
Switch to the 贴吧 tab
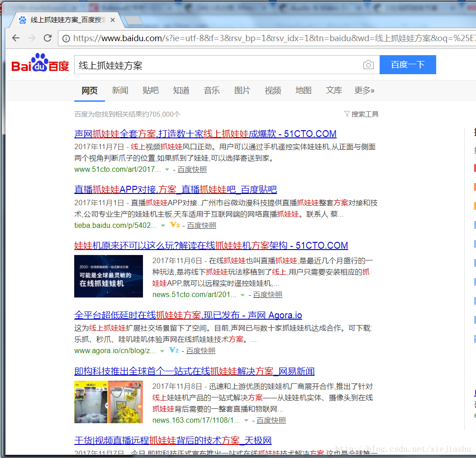point(151,90)
